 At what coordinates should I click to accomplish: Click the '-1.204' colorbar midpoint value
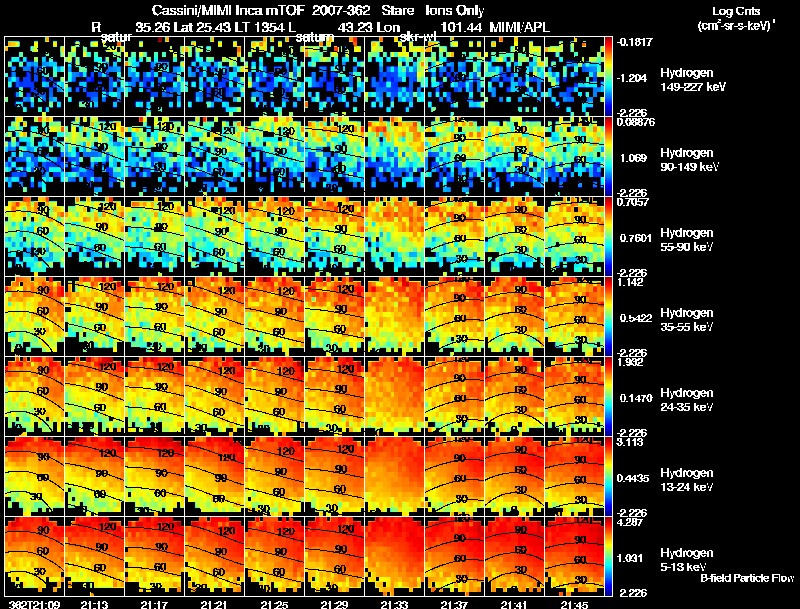click(x=632, y=78)
